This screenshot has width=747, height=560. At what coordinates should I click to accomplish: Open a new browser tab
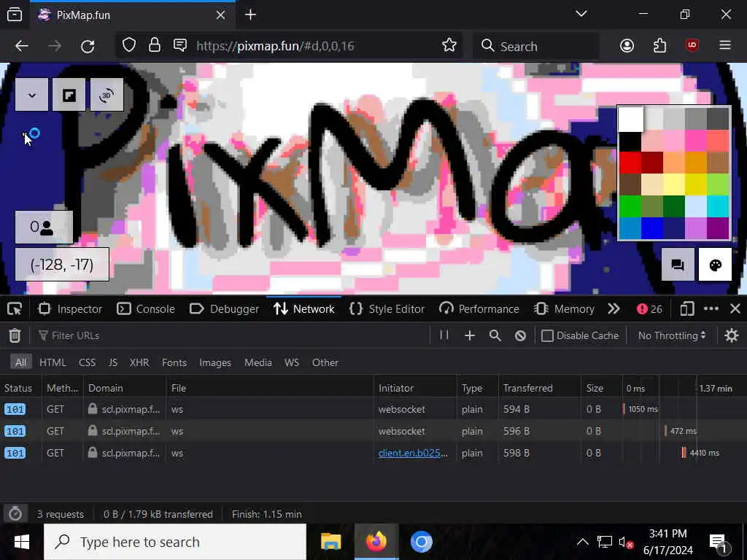pyautogui.click(x=251, y=15)
